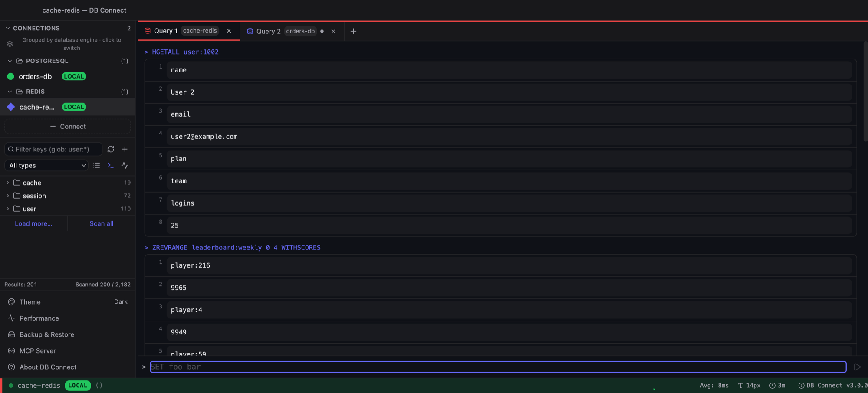Expand the user key folder
The height and width of the screenshot is (393, 868).
pos(7,209)
